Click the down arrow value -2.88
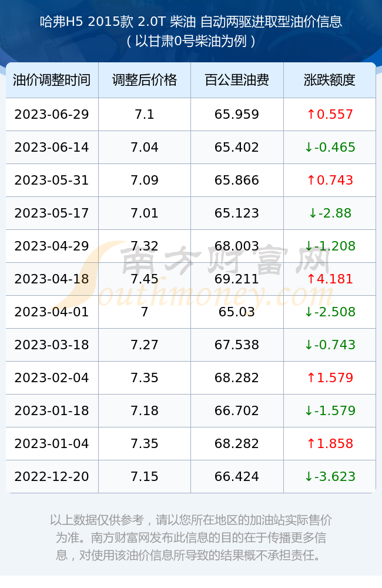The width and height of the screenshot is (382, 588). point(330,213)
